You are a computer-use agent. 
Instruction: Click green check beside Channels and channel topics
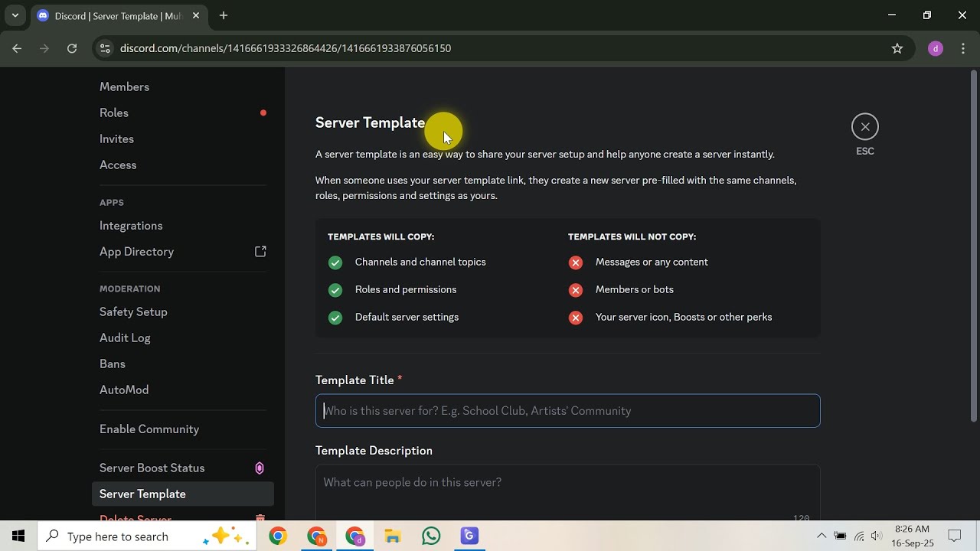[x=335, y=262]
